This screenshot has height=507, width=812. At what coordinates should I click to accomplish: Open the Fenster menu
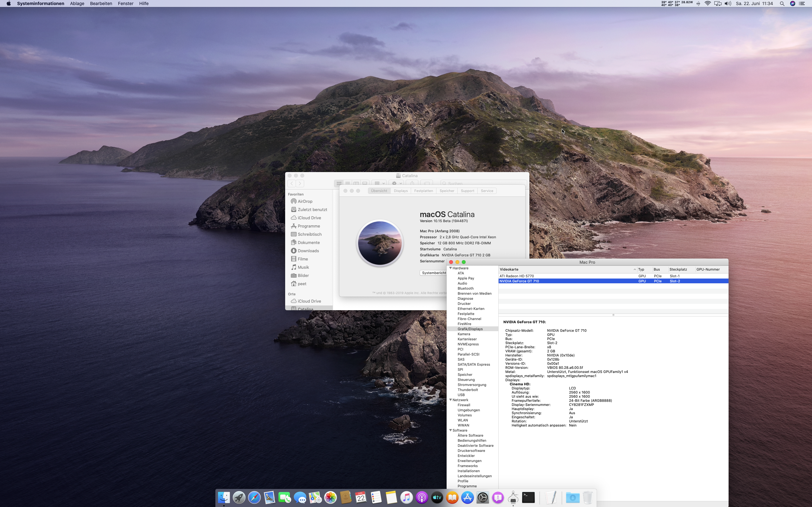point(126,4)
